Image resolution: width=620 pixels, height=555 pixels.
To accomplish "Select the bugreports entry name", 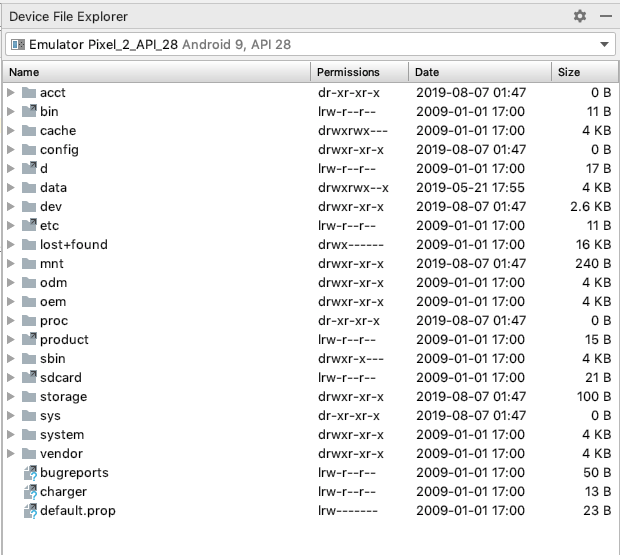I will click(74, 472).
